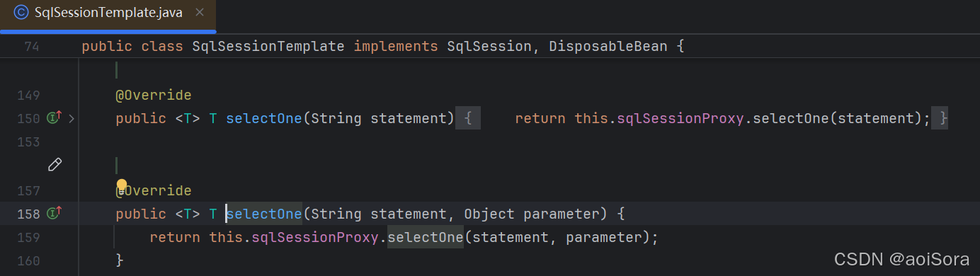Screen dimensions: 980x276
Task: Click the SqlSession interface name on line 74
Action: (489, 47)
